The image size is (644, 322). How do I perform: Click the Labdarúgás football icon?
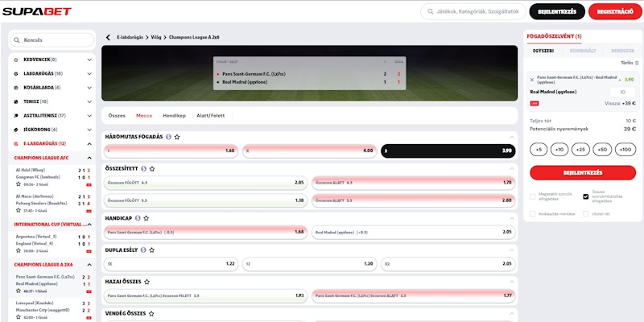[16, 74]
